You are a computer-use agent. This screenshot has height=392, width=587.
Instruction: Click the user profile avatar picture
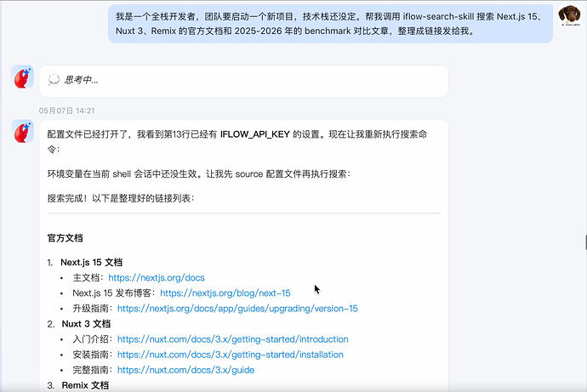[x=569, y=15]
